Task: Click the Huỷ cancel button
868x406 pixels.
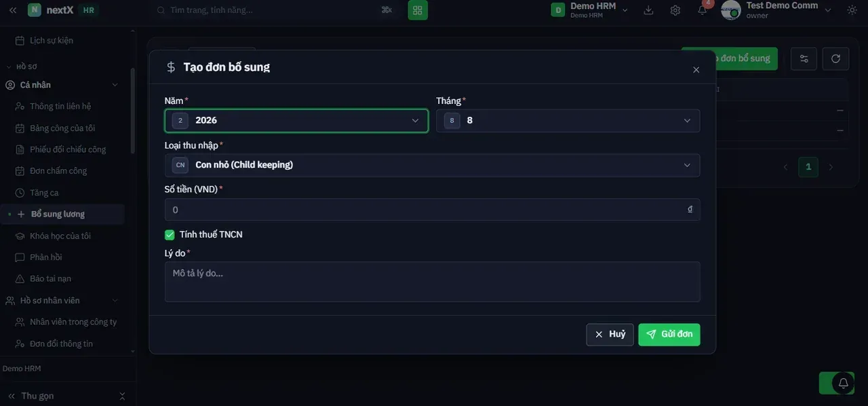Action: pyautogui.click(x=610, y=335)
